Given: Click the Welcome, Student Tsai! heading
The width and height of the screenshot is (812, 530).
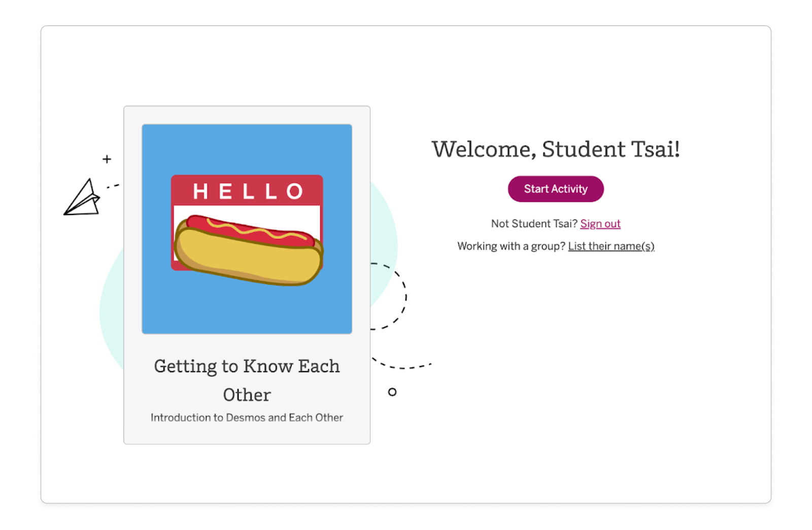Looking at the screenshot, I should [555, 149].
